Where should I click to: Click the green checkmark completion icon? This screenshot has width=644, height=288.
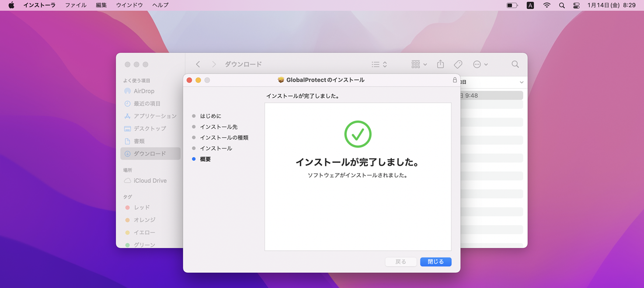[x=358, y=134]
